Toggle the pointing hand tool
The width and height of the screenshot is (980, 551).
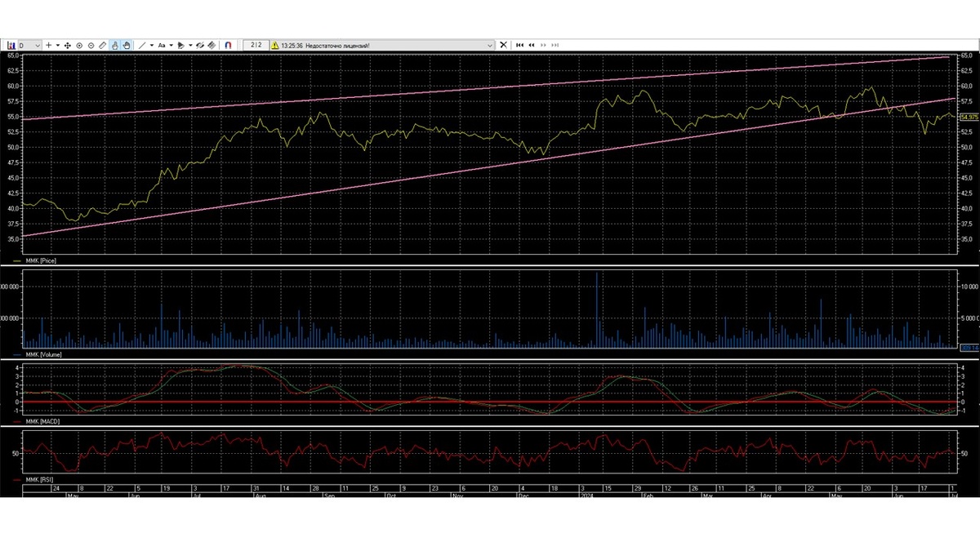click(115, 46)
